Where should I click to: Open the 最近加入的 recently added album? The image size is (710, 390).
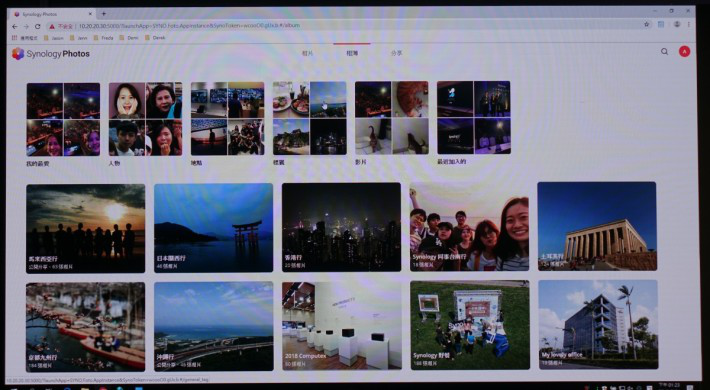point(474,118)
